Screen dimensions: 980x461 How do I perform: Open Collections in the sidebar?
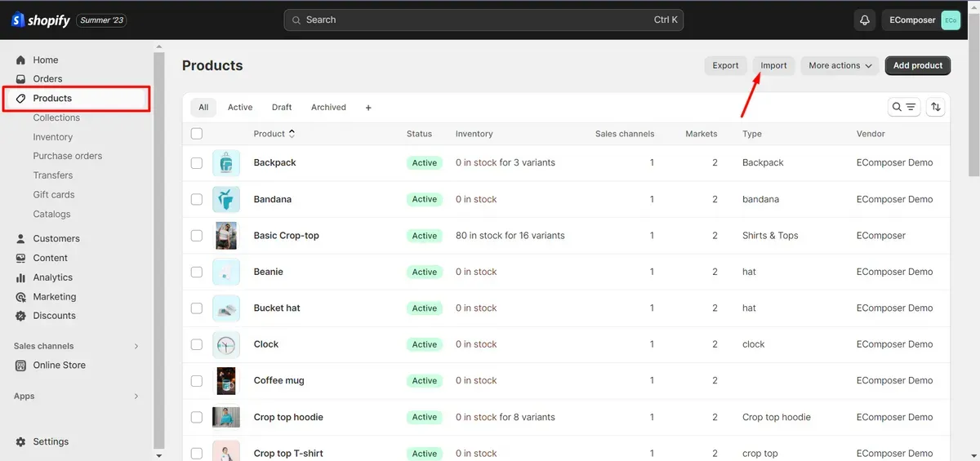pos(56,118)
